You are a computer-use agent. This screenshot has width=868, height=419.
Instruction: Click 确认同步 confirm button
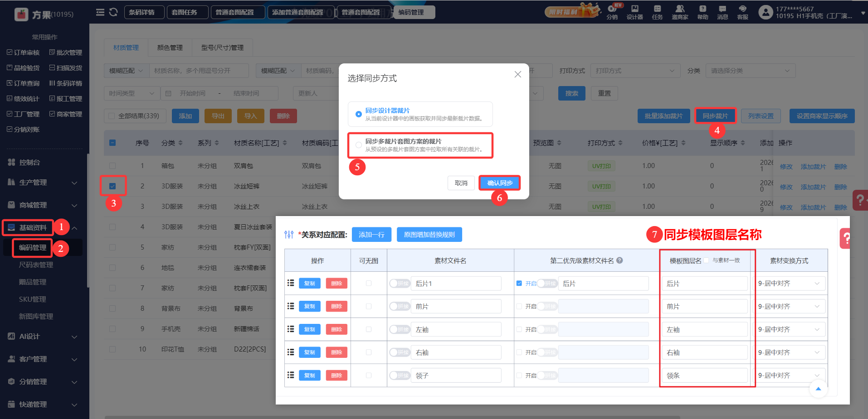[500, 183]
